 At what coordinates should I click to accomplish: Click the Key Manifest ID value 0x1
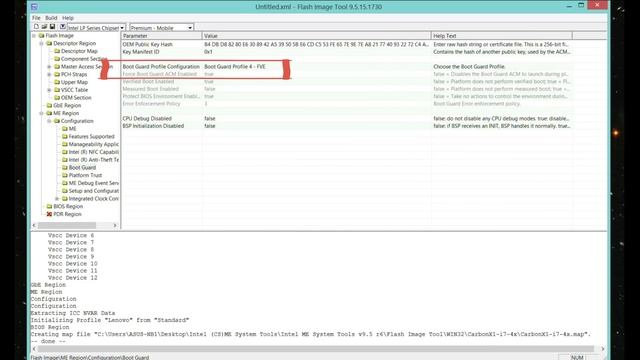(208, 52)
